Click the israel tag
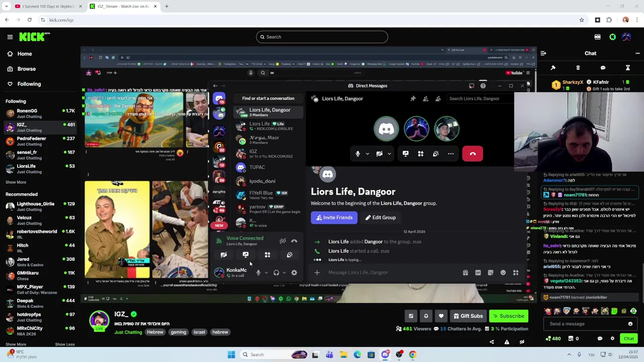 pos(199,332)
